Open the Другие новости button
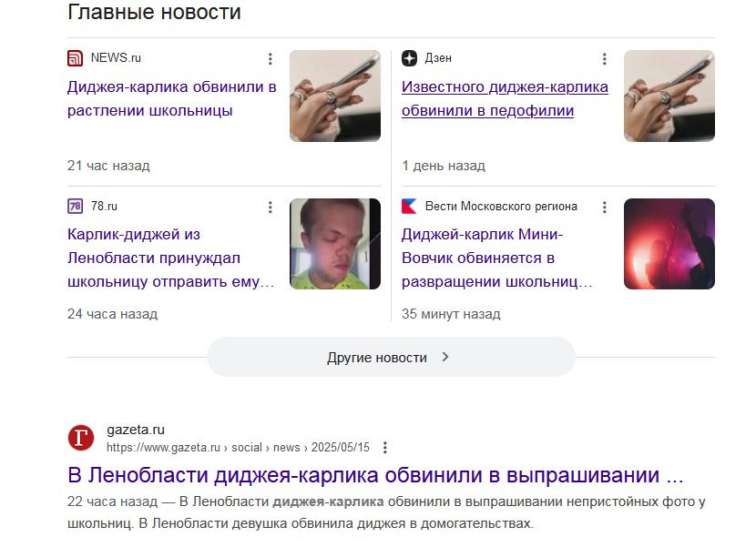Screen dimensions: 756x547 [x=391, y=357]
